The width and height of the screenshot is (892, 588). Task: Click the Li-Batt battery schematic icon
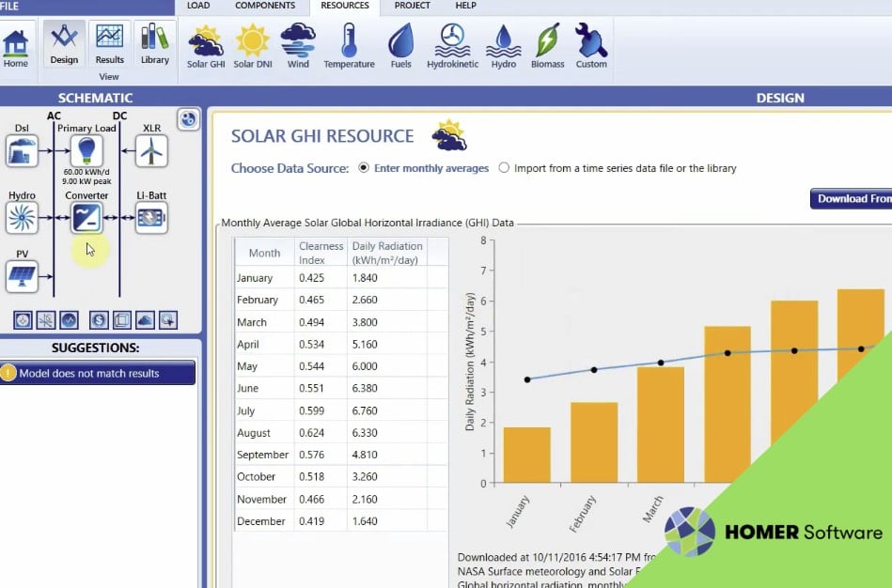(151, 217)
